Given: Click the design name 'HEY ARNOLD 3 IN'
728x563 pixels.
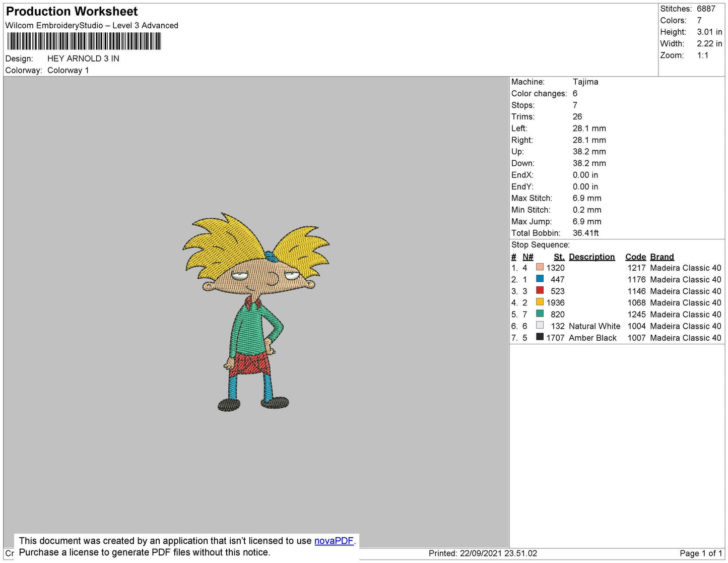Looking at the screenshot, I should (x=83, y=58).
